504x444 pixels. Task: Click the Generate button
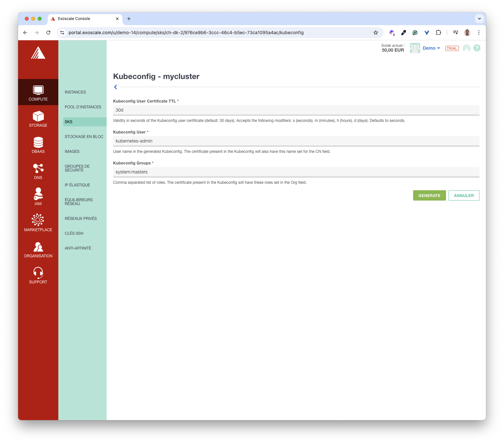point(429,195)
